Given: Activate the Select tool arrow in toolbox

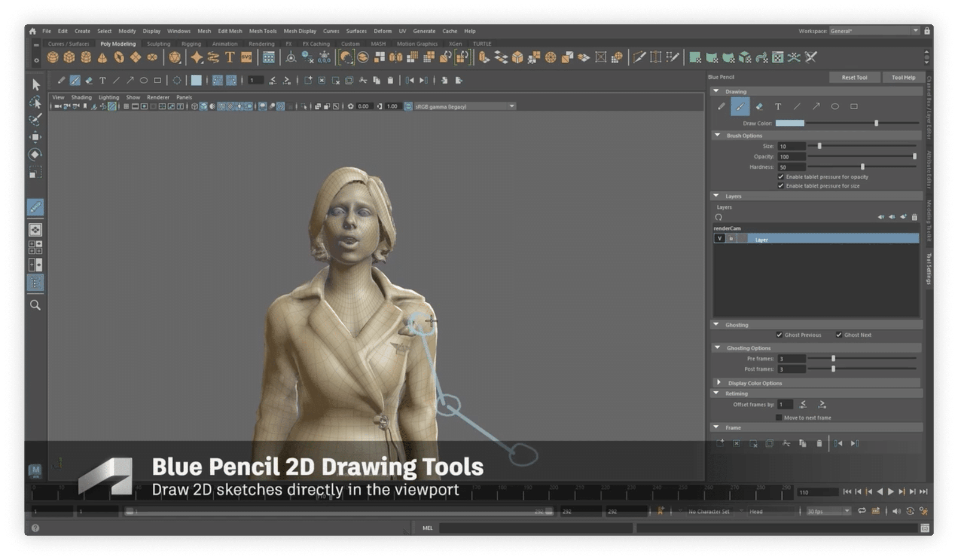Looking at the screenshot, I should [36, 84].
